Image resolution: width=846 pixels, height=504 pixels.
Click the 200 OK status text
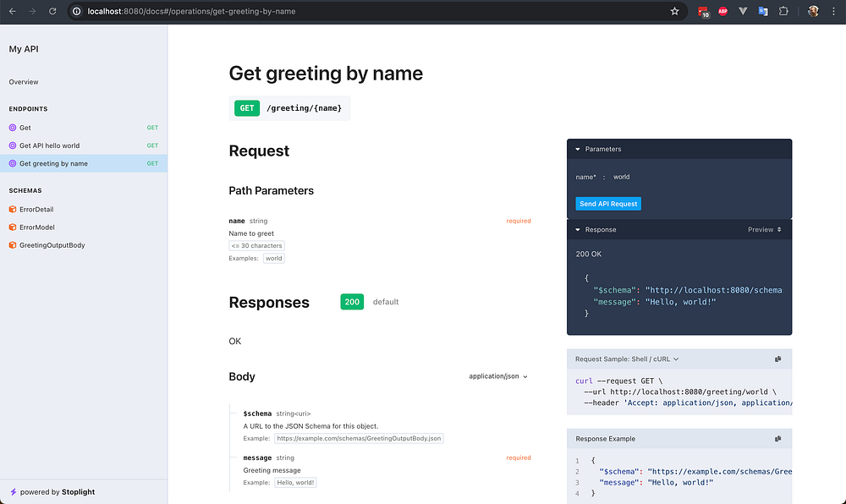pos(588,254)
